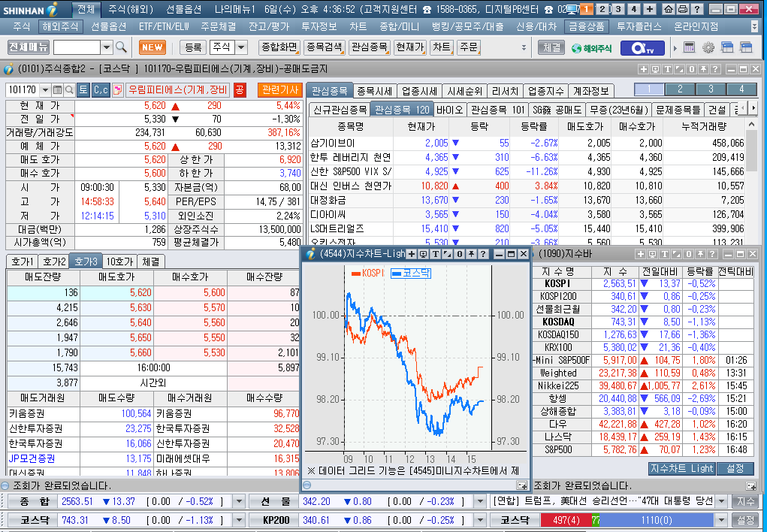
Task: Click the corner icon in 지수차트 status bar
Action: point(522,485)
